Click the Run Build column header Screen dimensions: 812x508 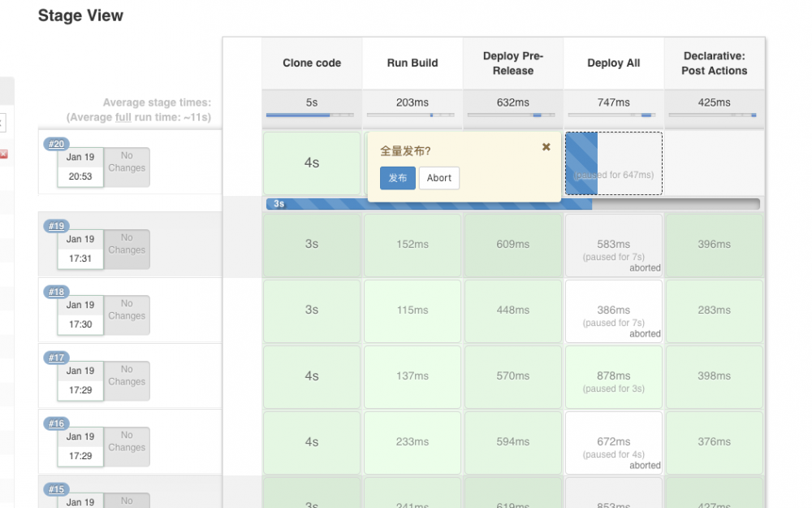click(412, 62)
